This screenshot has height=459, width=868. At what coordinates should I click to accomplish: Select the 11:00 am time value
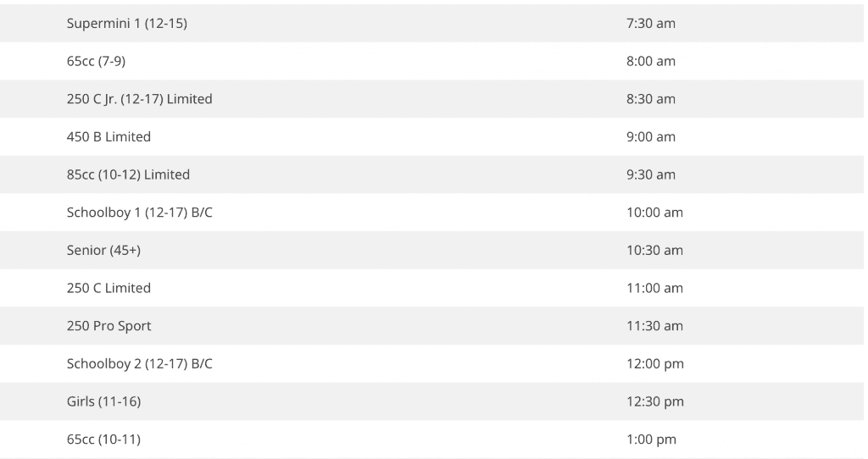tap(654, 288)
